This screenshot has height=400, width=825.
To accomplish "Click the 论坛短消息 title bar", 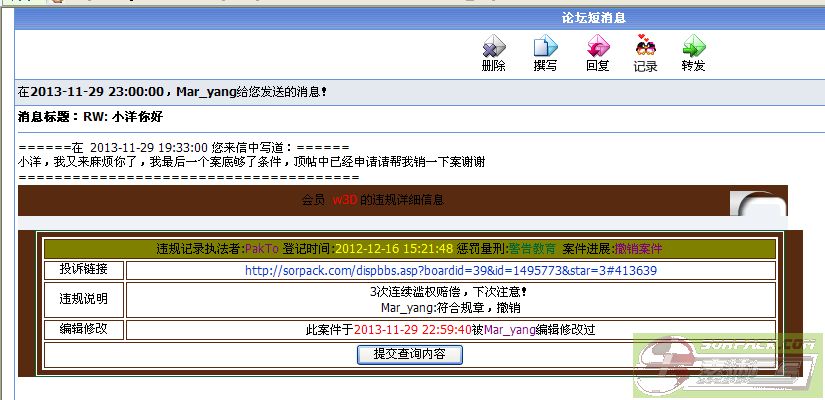I will tap(607, 18).
